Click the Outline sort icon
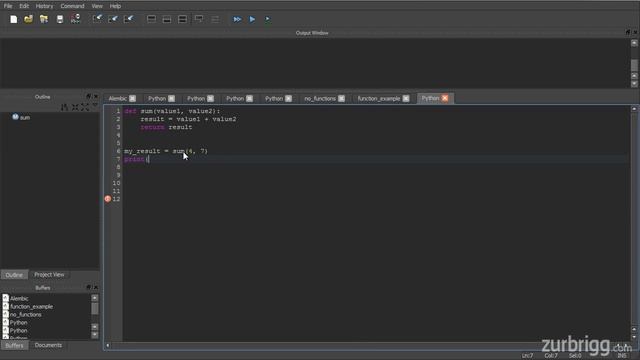 click(64, 107)
